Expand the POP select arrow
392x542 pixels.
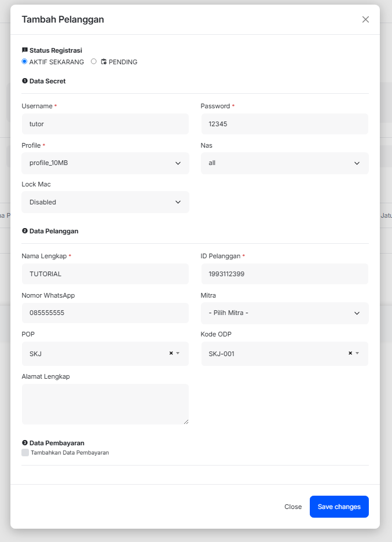point(178,353)
